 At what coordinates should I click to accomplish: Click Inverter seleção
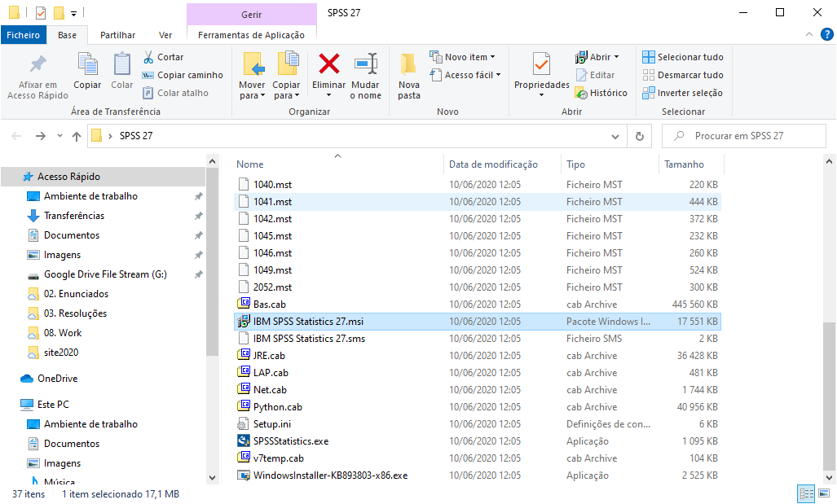point(682,93)
